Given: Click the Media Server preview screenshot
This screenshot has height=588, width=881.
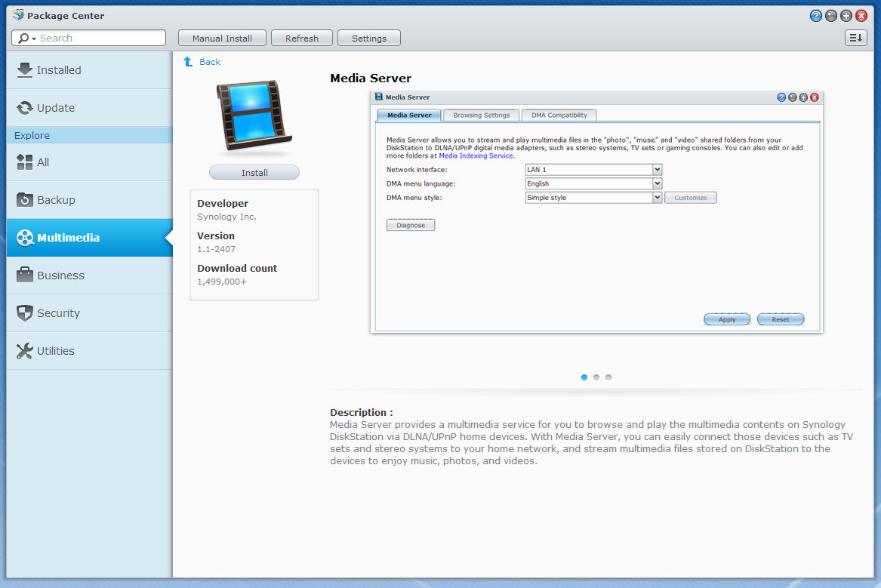Looking at the screenshot, I should pyautogui.click(x=596, y=211).
